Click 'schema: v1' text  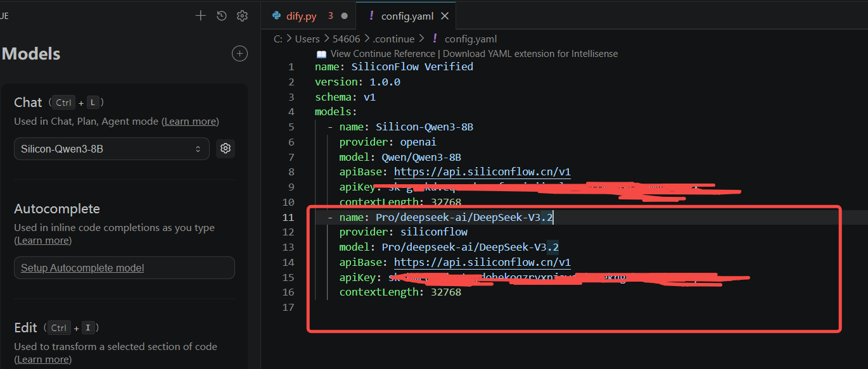tap(345, 97)
